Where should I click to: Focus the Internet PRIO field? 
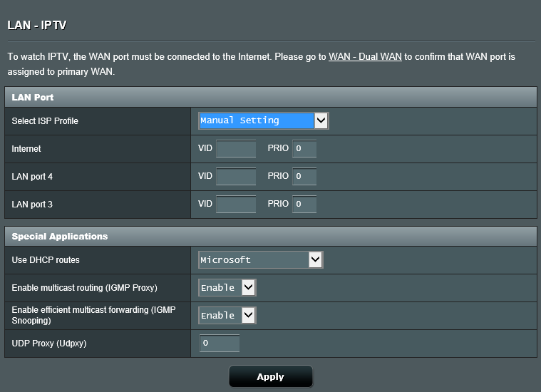pos(304,149)
